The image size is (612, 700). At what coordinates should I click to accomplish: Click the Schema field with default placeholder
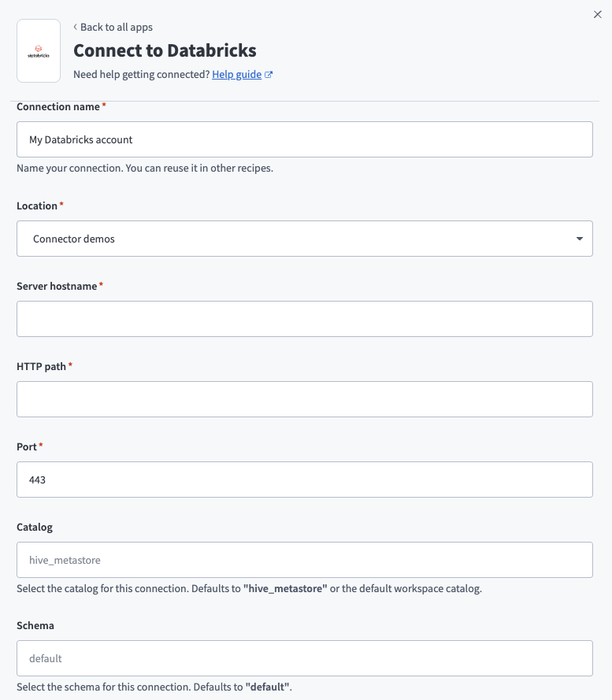point(305,658)
